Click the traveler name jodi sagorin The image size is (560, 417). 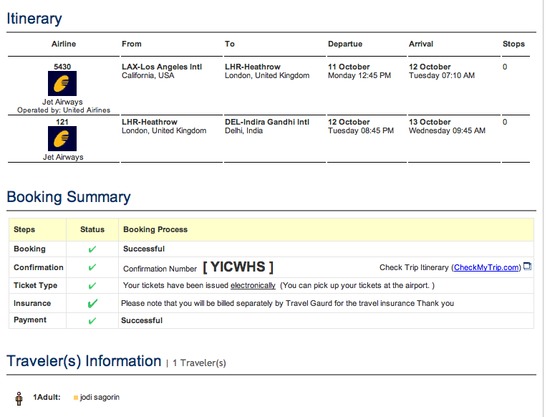100,397
